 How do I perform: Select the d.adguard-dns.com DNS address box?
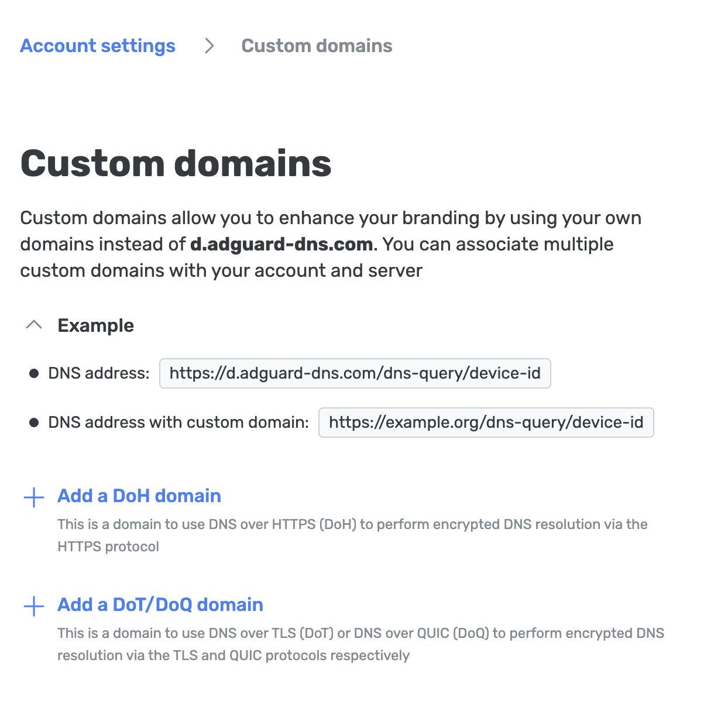(355, 373)
